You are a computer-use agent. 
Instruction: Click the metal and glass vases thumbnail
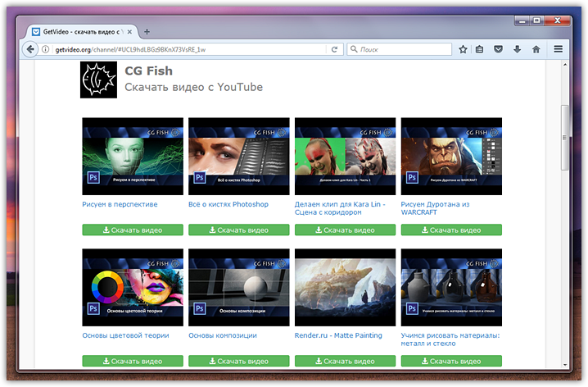point(451,287)
